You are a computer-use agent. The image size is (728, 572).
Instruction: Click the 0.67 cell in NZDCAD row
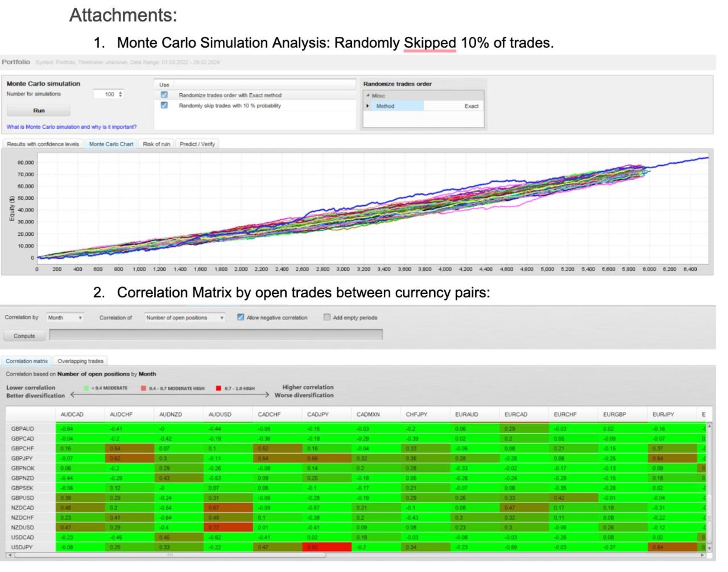click(228, 508)
